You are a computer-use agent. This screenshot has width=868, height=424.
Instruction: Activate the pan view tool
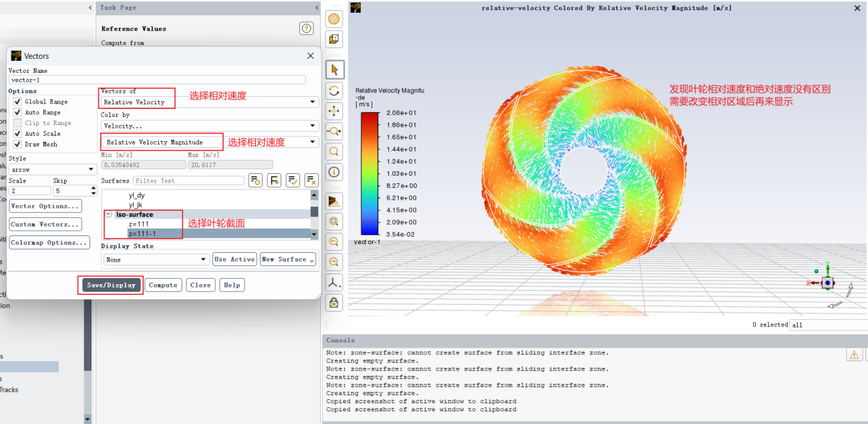(x=333, y=110)
